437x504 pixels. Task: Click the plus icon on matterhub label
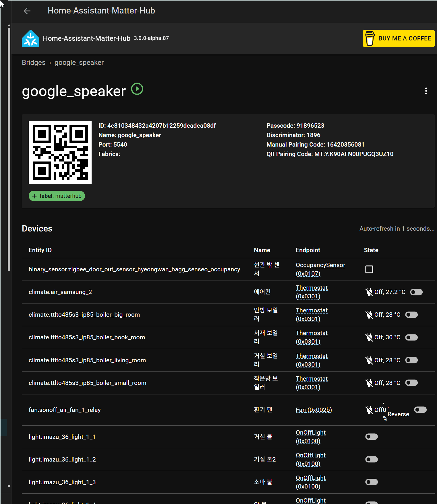tap(34, 196)
